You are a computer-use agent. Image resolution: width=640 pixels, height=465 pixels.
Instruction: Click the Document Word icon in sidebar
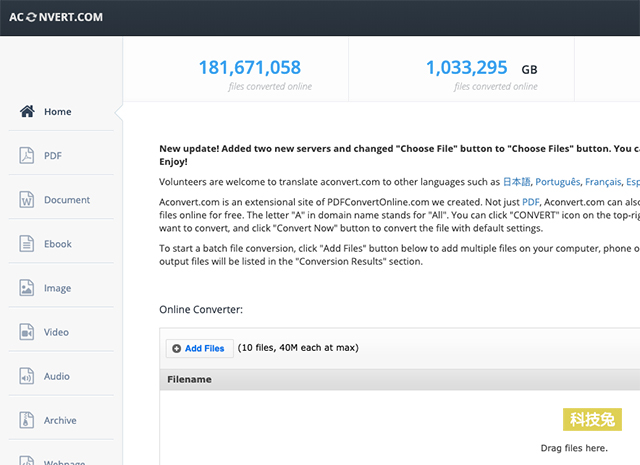tap(27, 199)
